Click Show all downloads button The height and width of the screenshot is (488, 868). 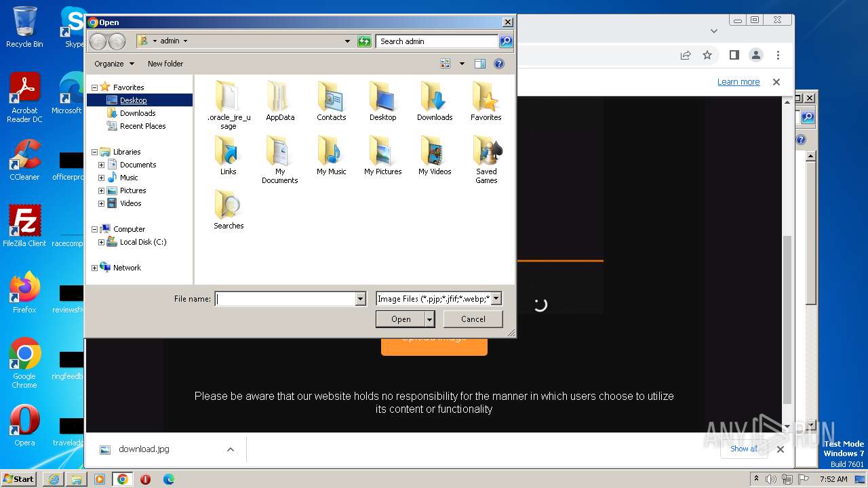click(744, 449)
